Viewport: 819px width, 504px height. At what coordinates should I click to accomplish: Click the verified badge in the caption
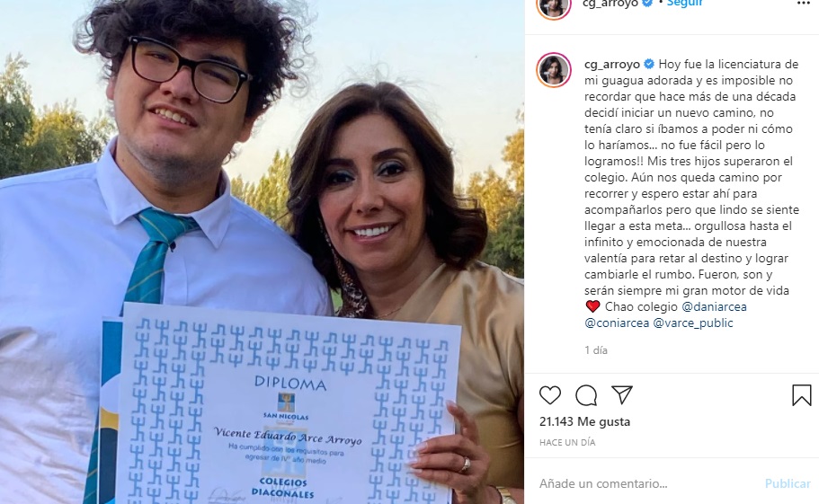coord(649,64)
